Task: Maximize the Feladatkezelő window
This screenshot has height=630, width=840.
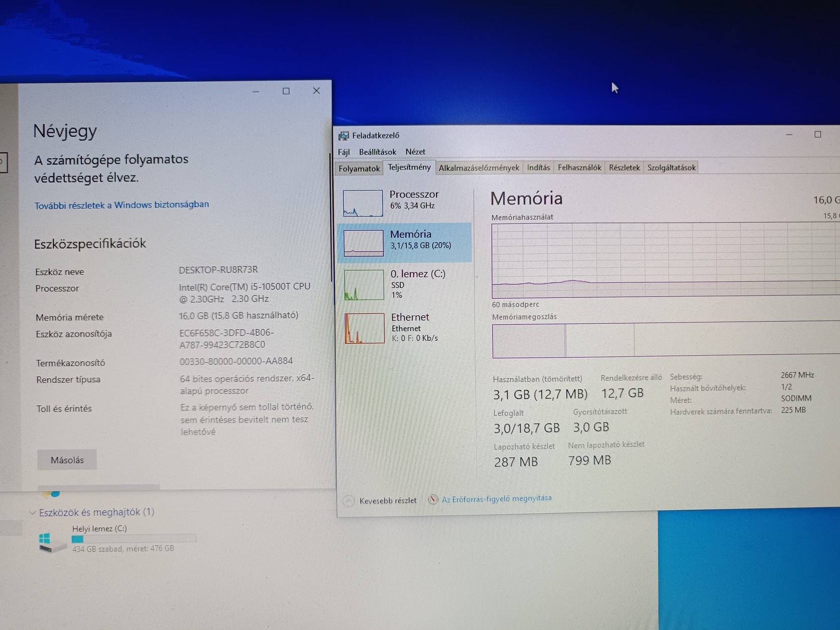Action: pyautogui.click(x=818, y=134)
